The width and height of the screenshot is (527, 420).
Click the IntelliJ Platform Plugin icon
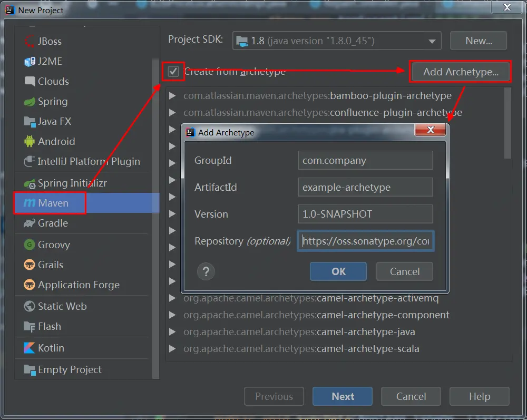click(x=29, y=162)
